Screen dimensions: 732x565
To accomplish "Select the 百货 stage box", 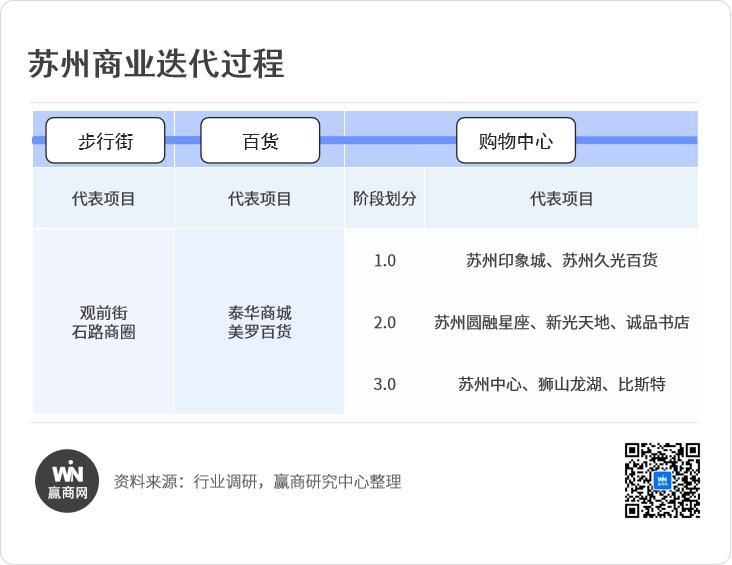I will pos(260,141).
